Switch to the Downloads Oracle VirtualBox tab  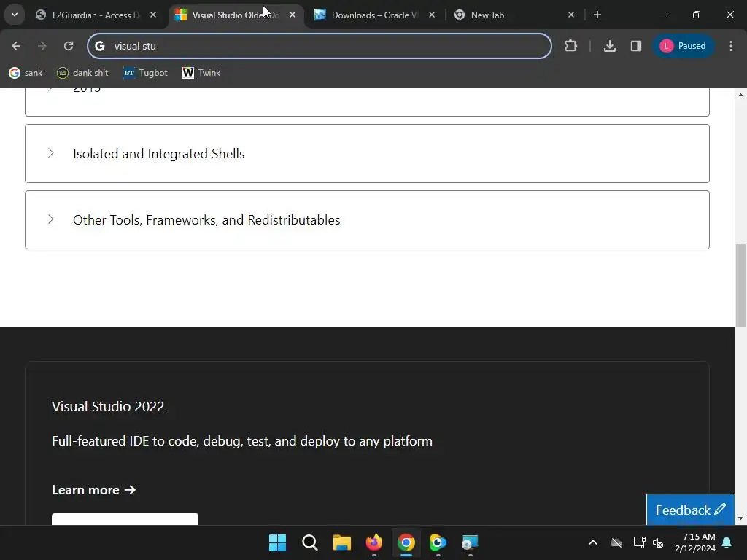point(374,15)
